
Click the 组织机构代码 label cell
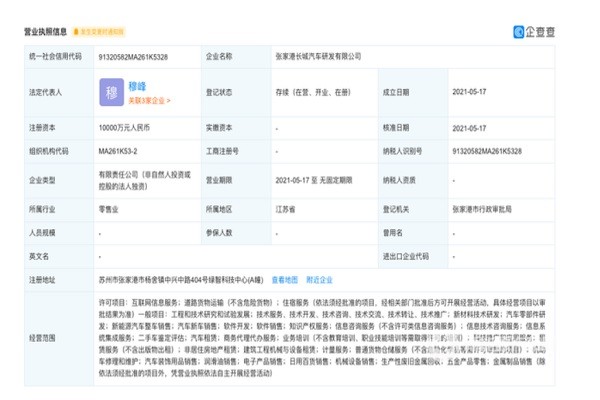59,151
